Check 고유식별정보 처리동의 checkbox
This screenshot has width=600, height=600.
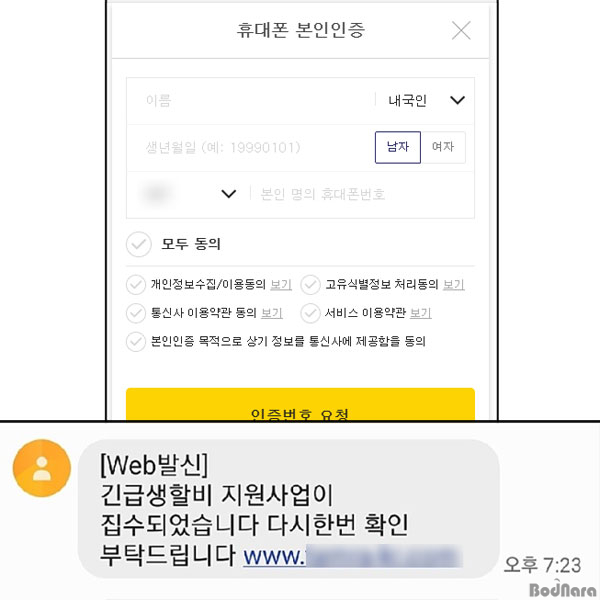pos(310,285)
